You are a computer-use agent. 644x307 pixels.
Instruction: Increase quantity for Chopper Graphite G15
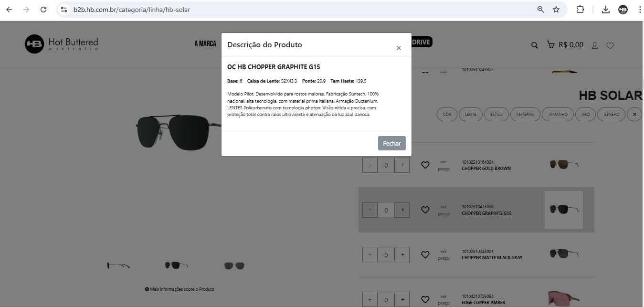(402, 210)
